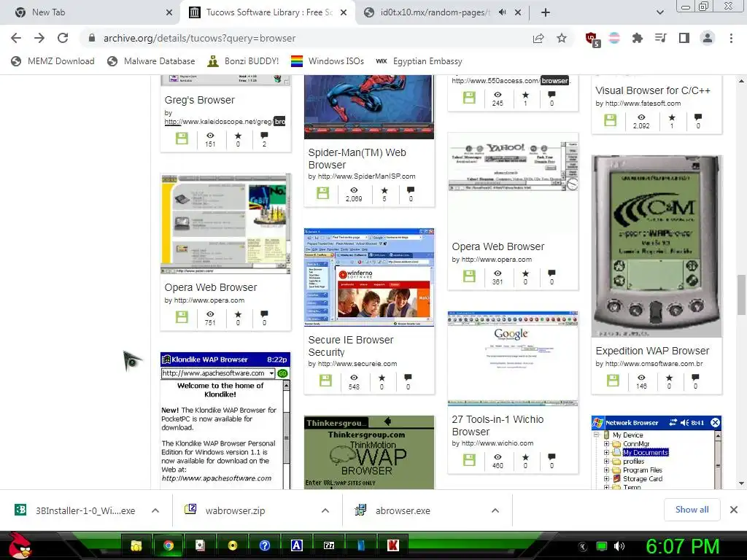
Task: Click favorite star on Spider-Man Web Browser card
Action: pos(384,190)
